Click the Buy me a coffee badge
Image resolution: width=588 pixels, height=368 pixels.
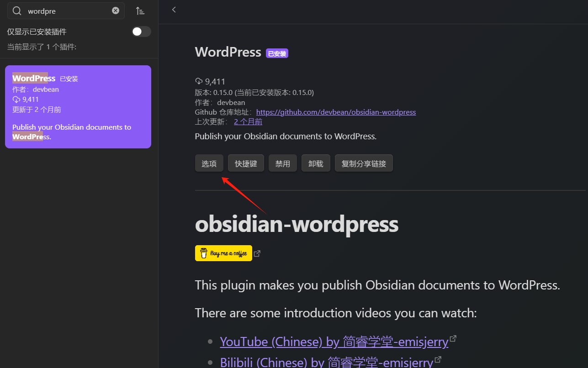[x=223, y=253]
